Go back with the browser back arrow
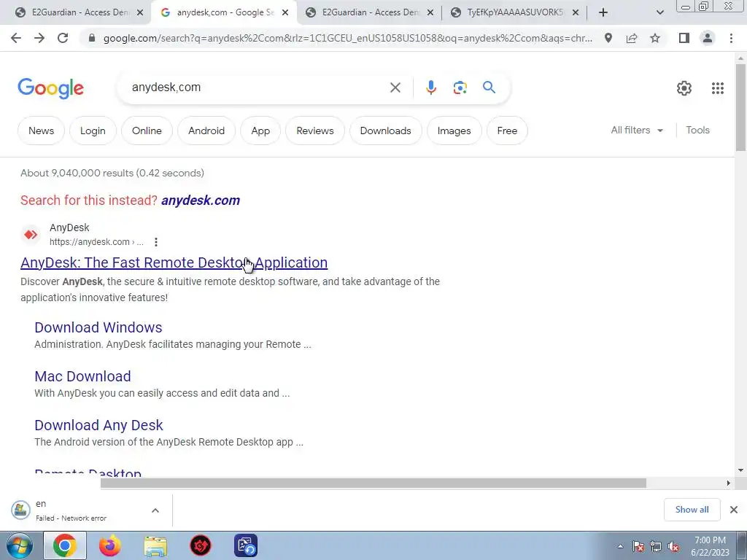The image size is (747, 560). (16, 38)
